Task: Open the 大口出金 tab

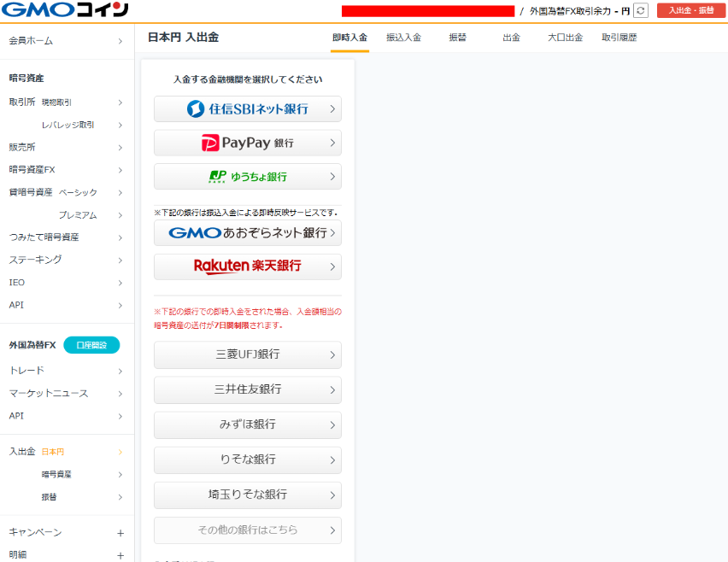Action: point(565,38)
